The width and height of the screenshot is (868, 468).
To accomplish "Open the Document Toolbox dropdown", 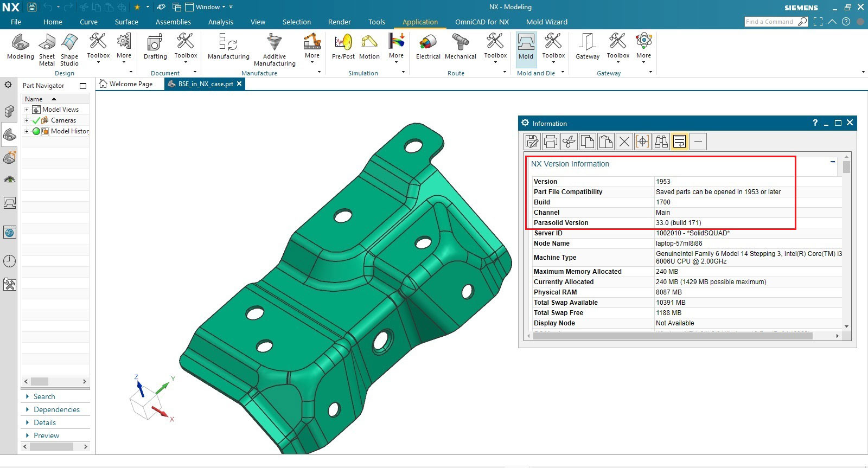I will click(186, 49).
